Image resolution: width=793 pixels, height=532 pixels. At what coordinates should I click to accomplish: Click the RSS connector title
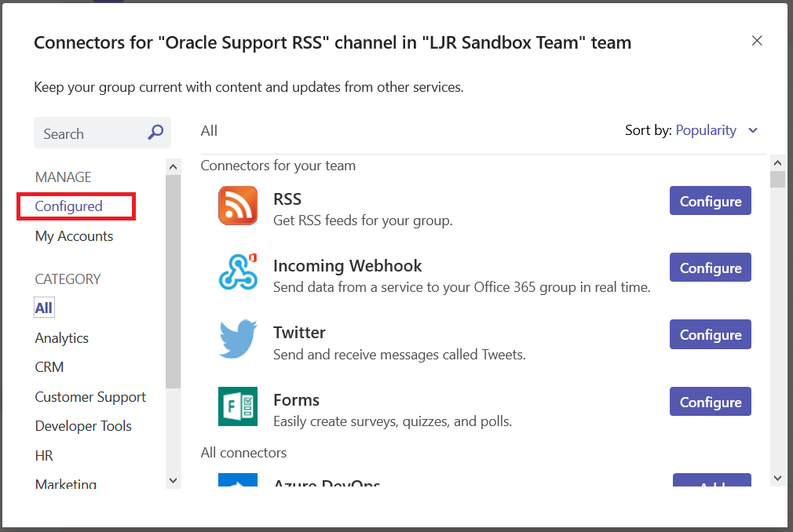[x=287, y=199]
